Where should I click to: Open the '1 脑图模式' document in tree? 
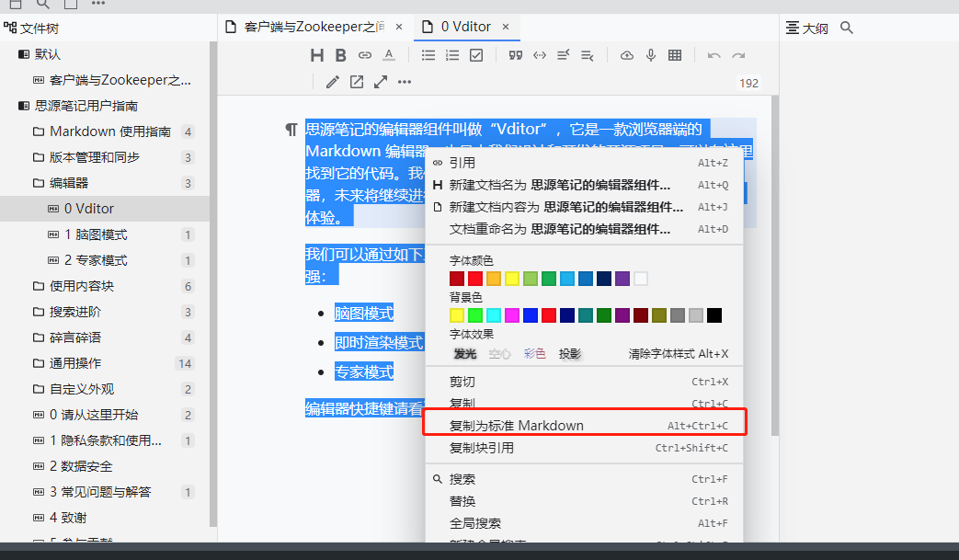tap(96, 234)
